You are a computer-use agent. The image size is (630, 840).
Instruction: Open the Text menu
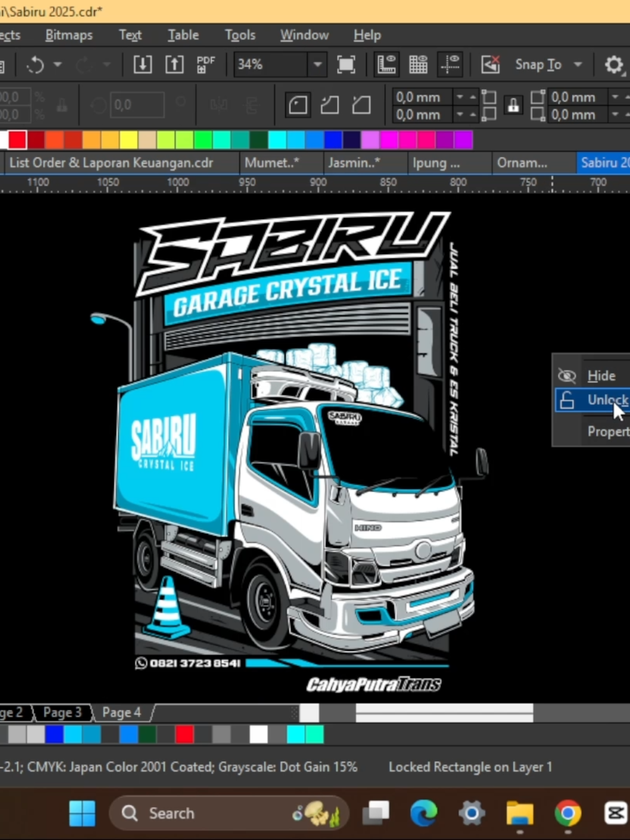click(130, 35)
